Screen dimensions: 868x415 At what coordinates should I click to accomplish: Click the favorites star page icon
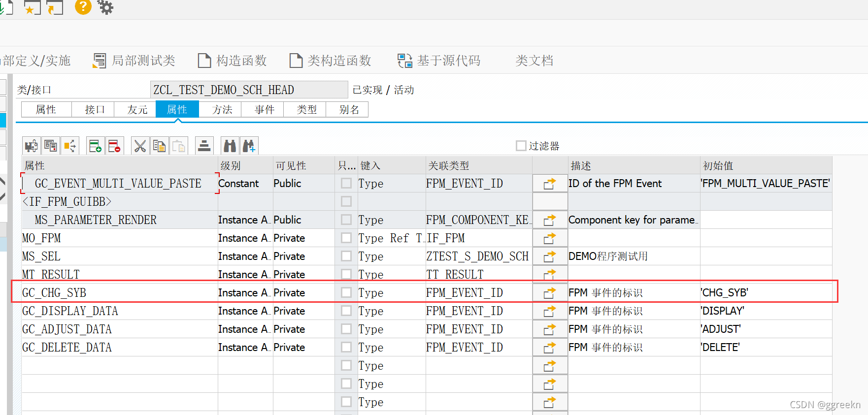33,7
